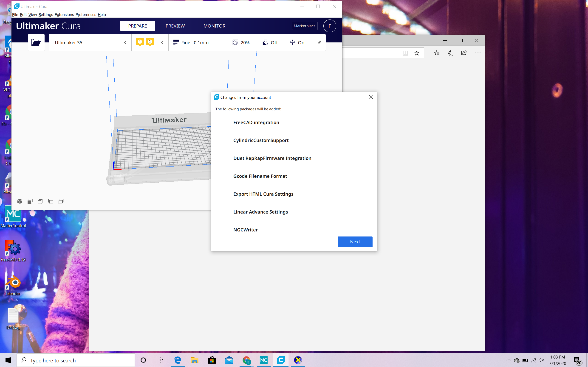This screenshot has width=588, height=367.
Task: Open the account avatar F icon
Action: pyautogui.click(x=329, y=26)
